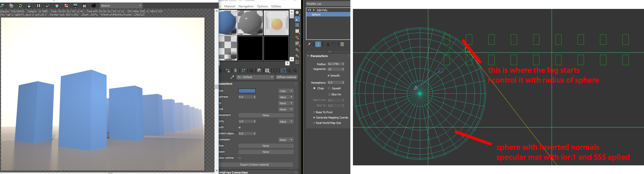The width and height of the screenshot is (644, 174).
Task: Click the Configure Modifier Sets icon
Action: coord(342,44)
